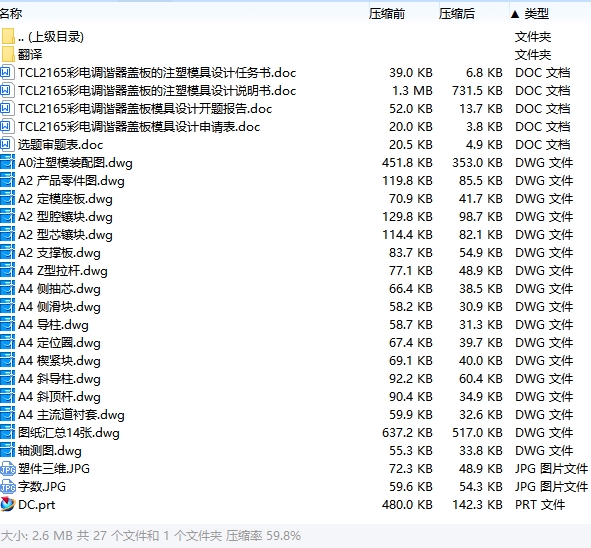Select the .. (上级目录) entry
Screen dimensions: 591x548
51,37
